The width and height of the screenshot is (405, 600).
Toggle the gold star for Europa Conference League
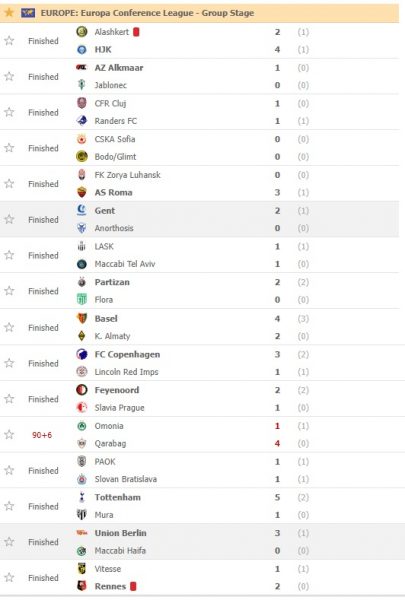click(x=9, y=13)
